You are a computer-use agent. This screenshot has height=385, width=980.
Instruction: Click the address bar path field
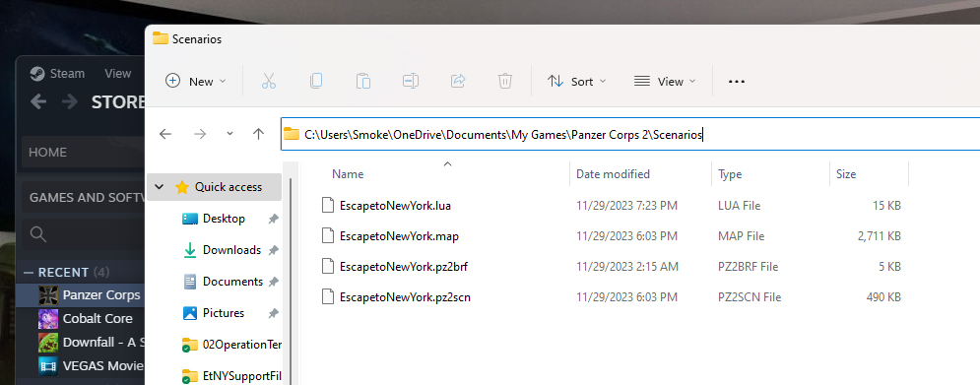click(630, 134)
